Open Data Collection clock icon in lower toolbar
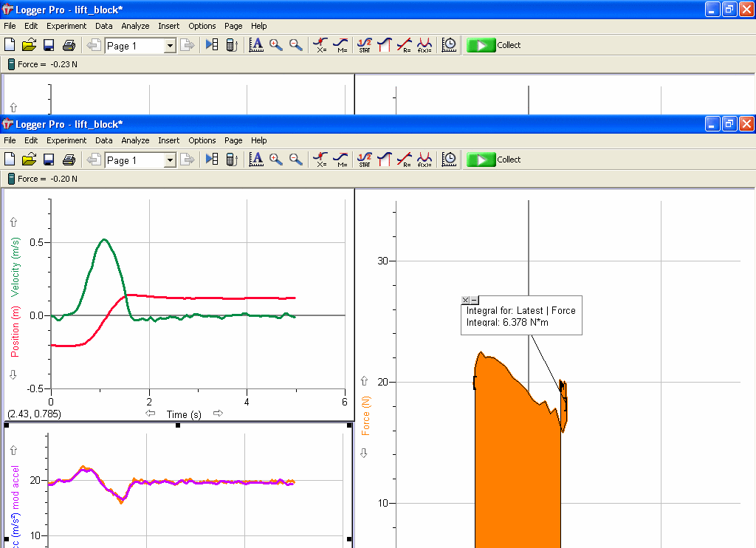Image resolution: width=756 pixels, height=548 pixels. pos(449,160)
